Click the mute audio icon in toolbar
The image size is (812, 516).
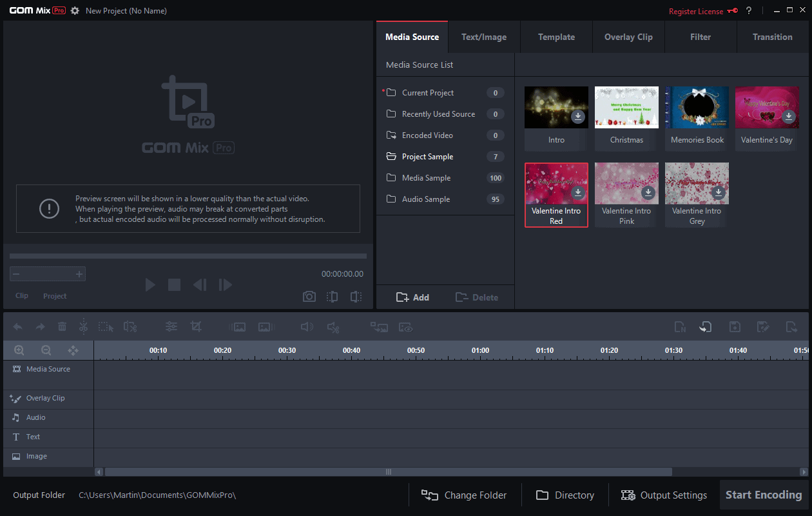click(x=333, y=327)
